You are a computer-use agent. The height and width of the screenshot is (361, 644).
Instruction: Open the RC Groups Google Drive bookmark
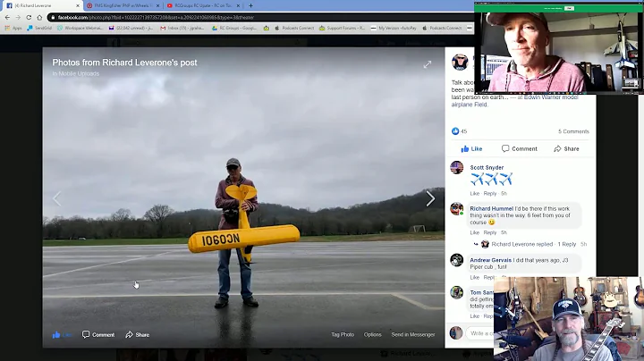[x=234, y=28]
